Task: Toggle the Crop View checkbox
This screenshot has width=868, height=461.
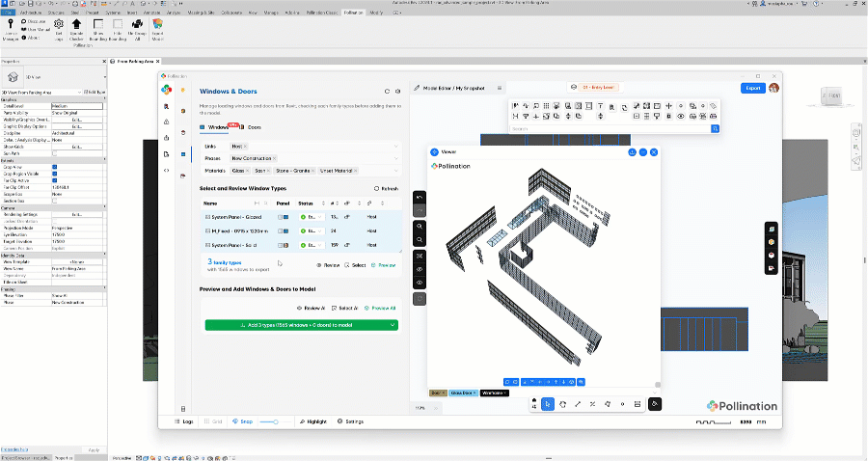Action: pyautogui.click(x=54, y=166)
